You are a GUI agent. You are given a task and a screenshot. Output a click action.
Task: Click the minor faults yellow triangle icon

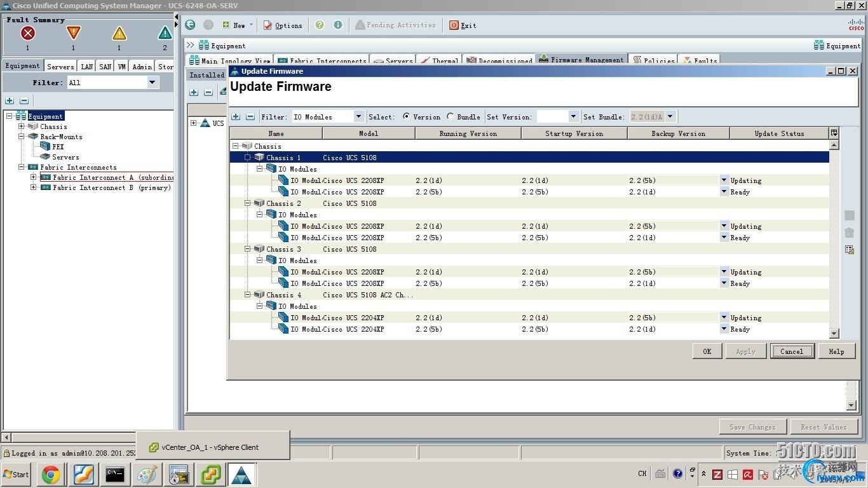point(119,33)
